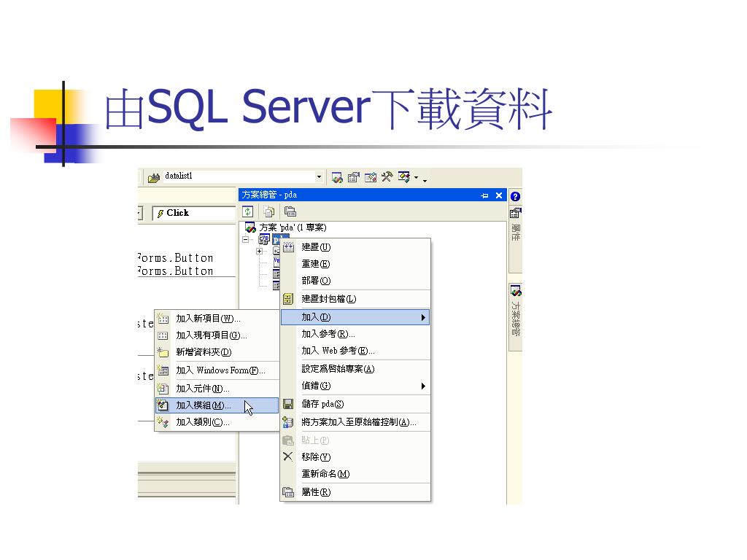Choose 移除(V) from context menu
The width and height of the screenshot is (747, 560).
pos(355,457)
